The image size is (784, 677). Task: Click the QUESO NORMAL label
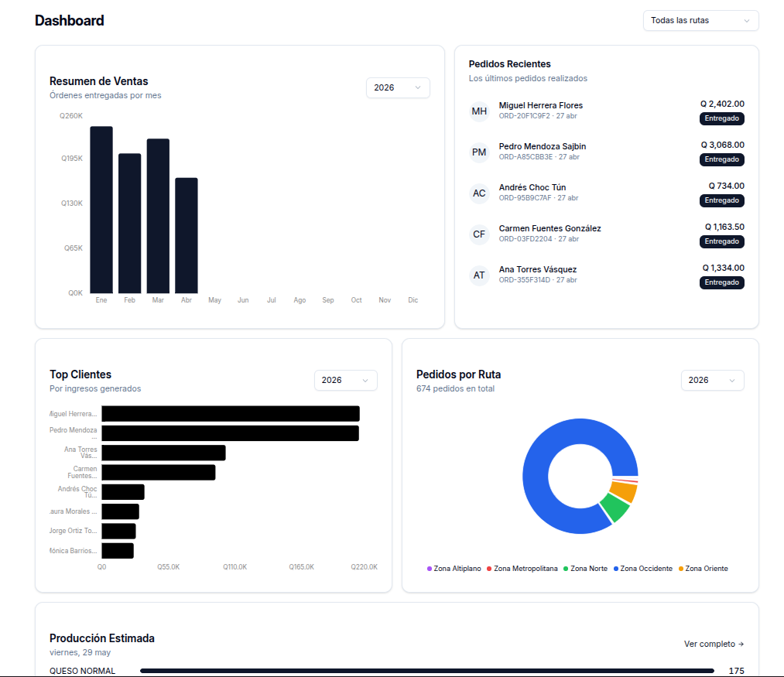(82, 671)
